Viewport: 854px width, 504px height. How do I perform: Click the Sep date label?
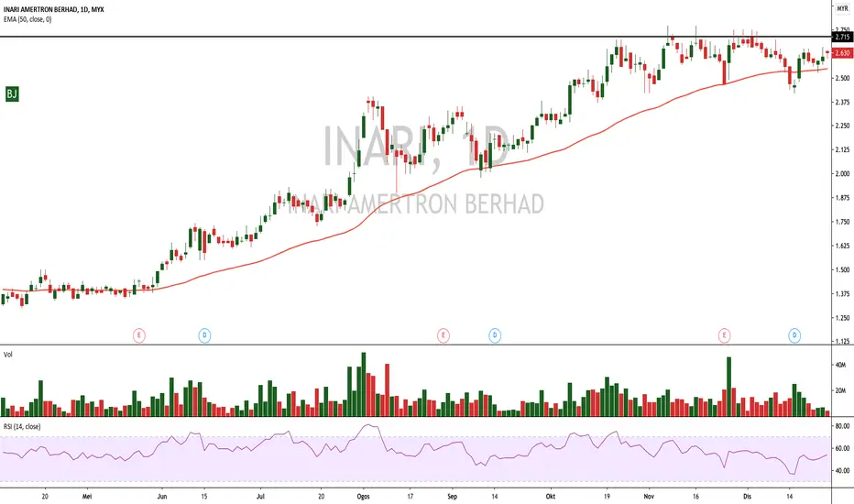coord(452,497)
